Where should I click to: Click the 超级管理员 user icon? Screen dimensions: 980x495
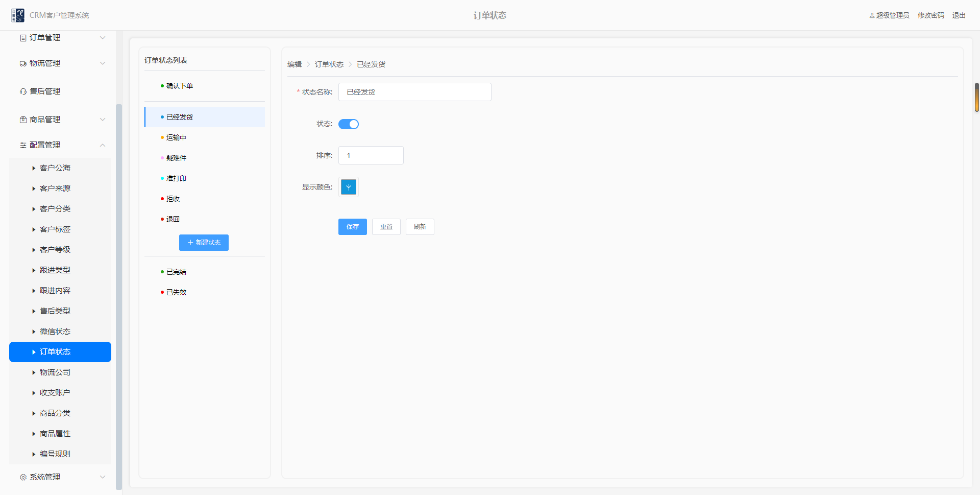coord(872,15)
